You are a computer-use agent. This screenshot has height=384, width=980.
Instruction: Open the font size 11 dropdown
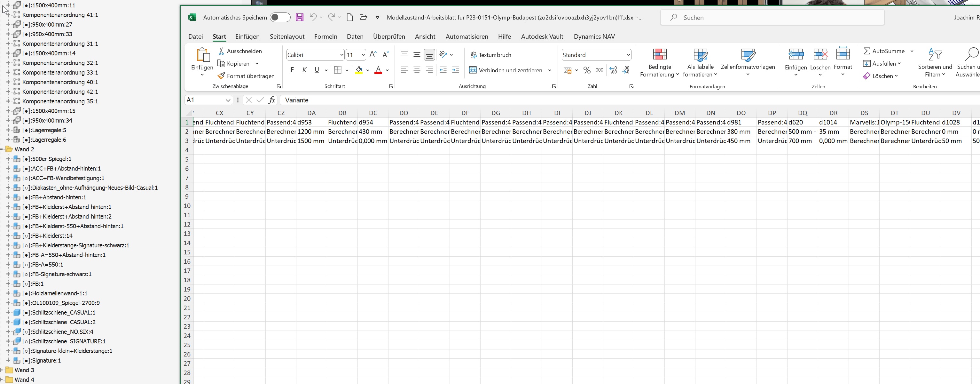tap(363, 55)
